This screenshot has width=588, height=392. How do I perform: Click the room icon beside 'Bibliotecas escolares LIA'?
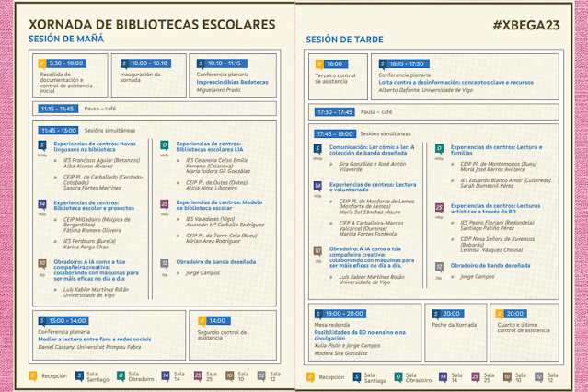[164, 145]
